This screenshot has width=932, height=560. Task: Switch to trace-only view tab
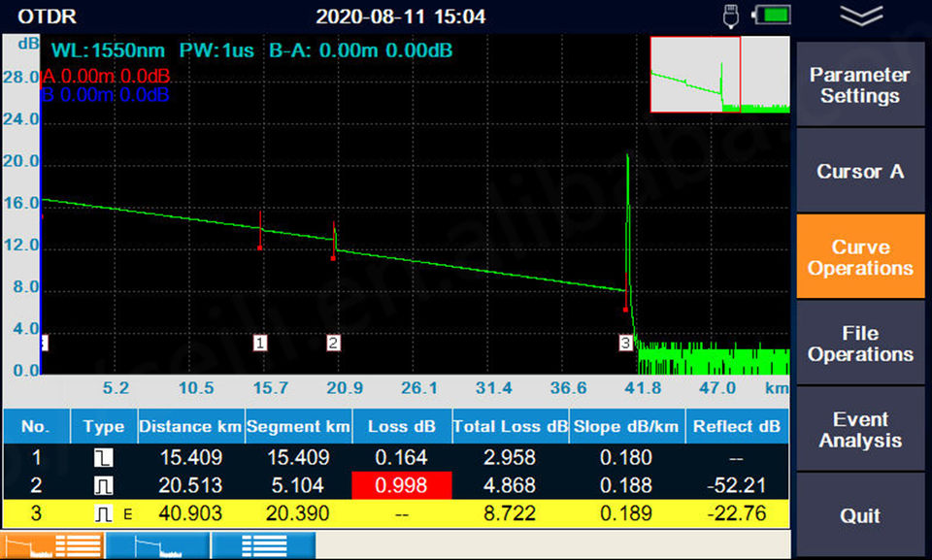pyautogui.click(x=158, y=545)
